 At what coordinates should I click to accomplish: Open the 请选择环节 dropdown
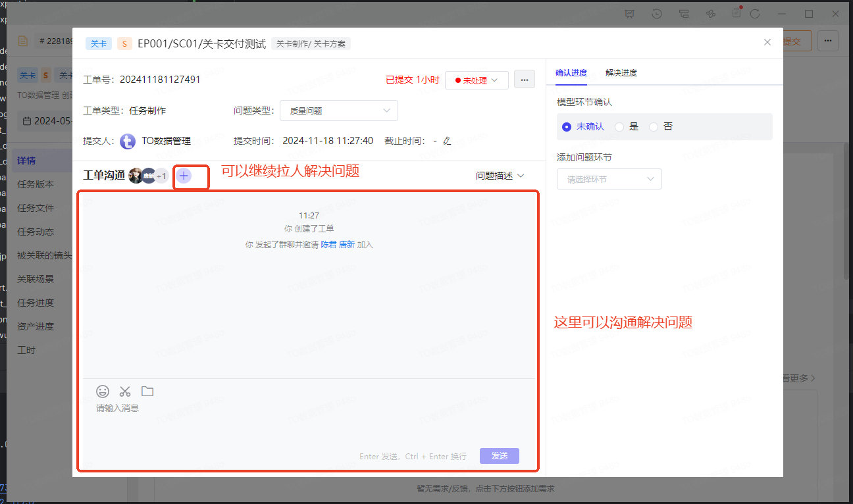click(609, 179)
